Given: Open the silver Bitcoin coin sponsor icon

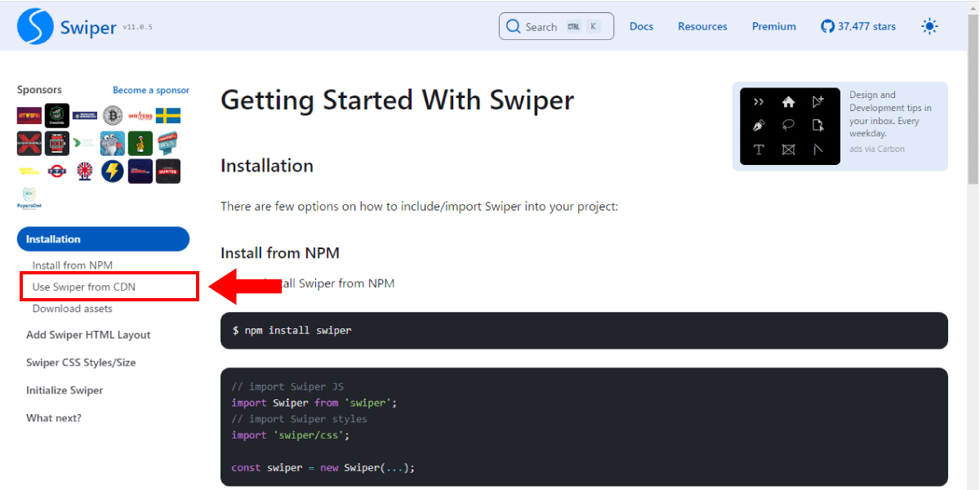Looking at the screenshot, I should (x=113, y=116).
